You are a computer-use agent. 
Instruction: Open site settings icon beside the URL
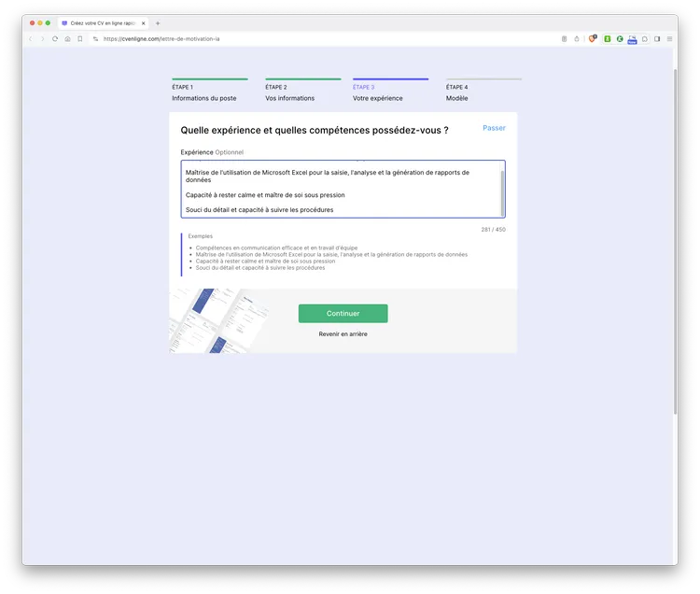click(95, 39)
